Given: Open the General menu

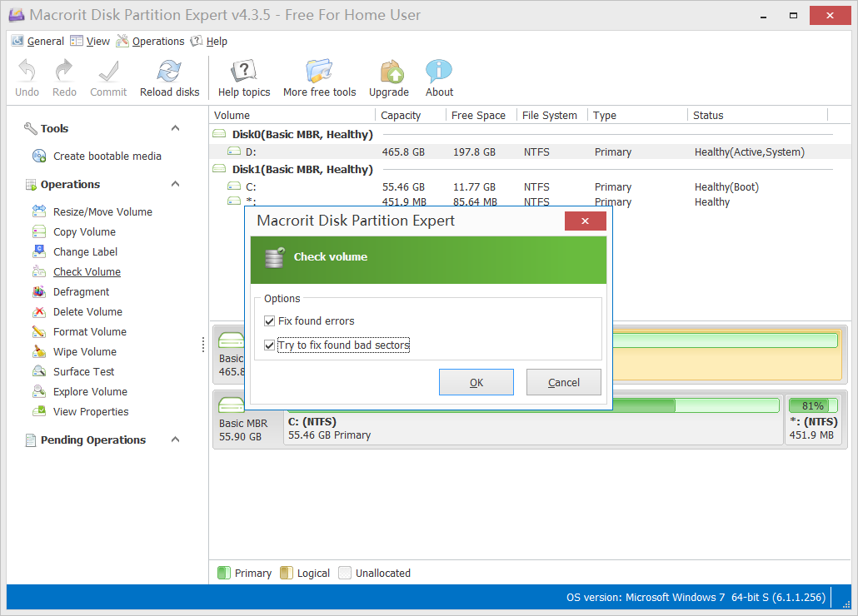Looking at the screenshot, I should tap(38, 41).
